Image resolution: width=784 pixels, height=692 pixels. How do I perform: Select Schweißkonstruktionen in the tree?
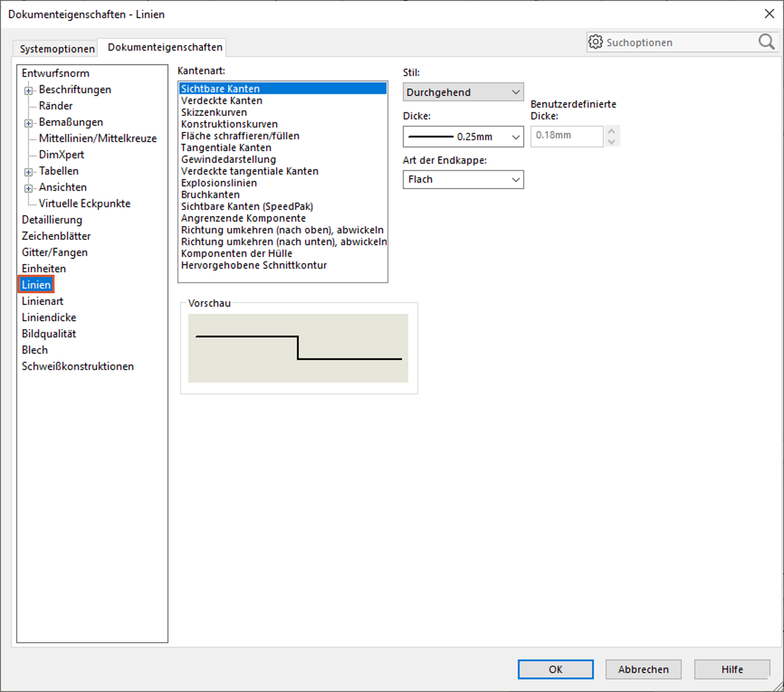pos(78,366)
